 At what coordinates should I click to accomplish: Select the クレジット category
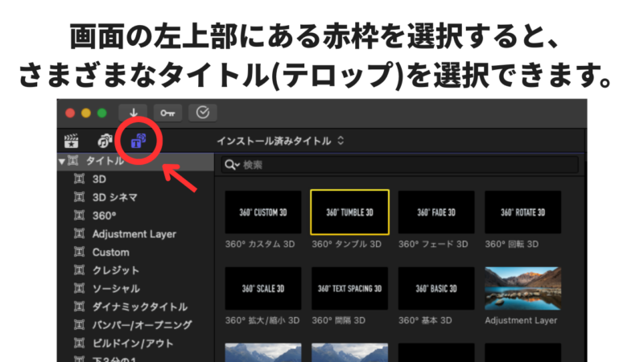[116, 270]
